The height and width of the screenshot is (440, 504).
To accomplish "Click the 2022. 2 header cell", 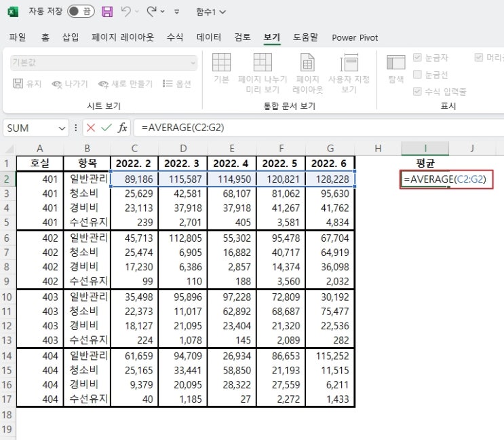I will 134,164.
